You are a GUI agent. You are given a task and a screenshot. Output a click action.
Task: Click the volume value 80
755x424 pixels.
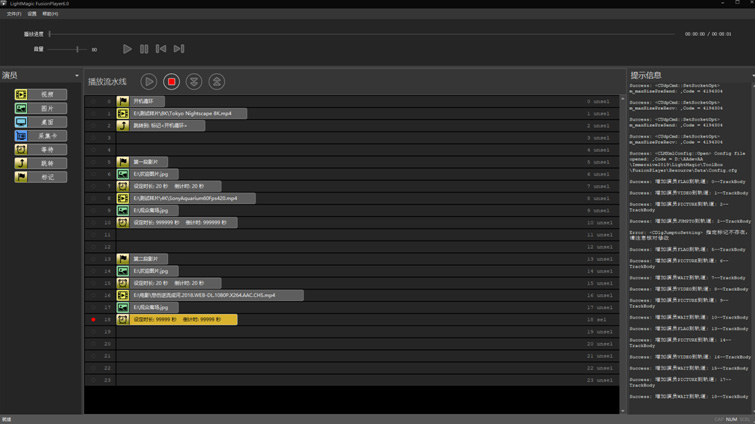click(94, 50)
